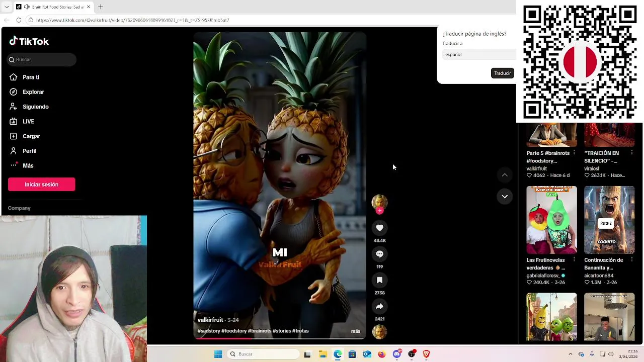Open the creator avatar above the like button
This screenshot has width=644, height=362.
[379, 202]
